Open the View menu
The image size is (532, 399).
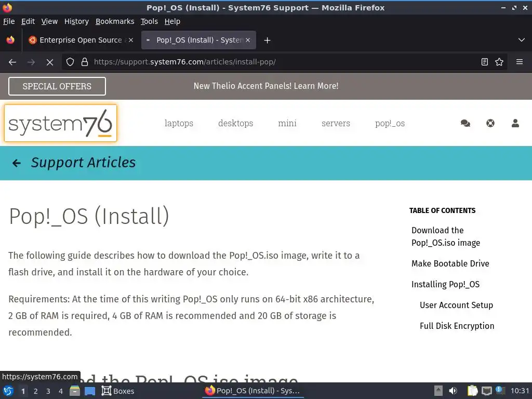[49, 21]
